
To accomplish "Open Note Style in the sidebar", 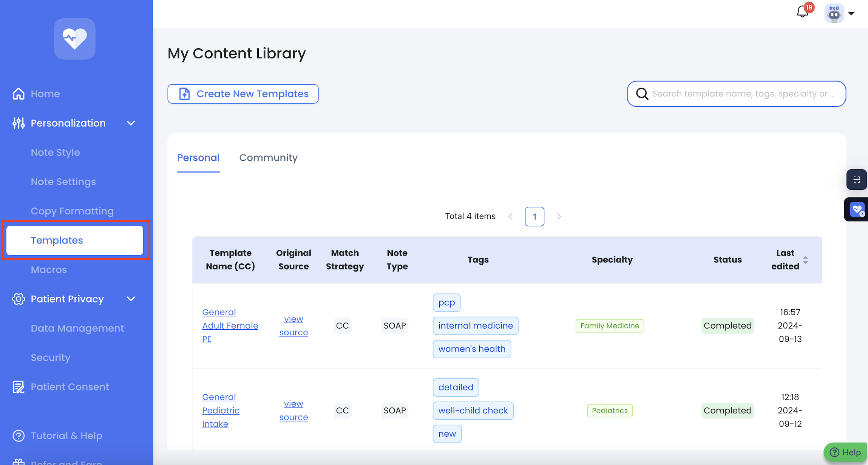I will point(56,152).
